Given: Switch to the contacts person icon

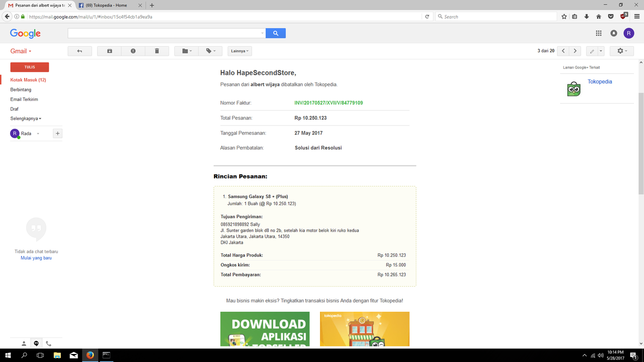Looking at the screenshot, I should pyautogui.click(x=24, y=343).
